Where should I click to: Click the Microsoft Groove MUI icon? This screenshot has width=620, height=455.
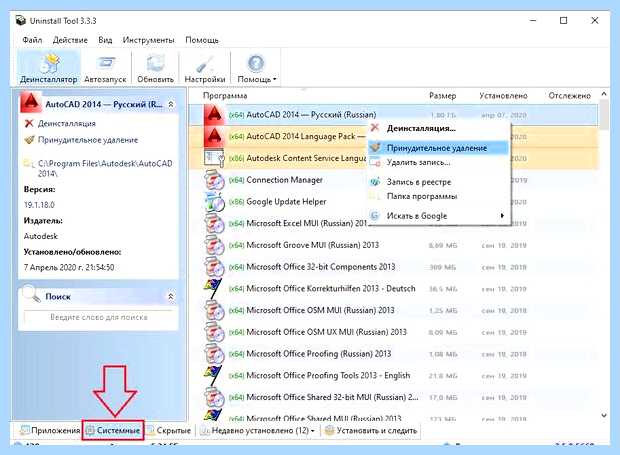pyautogui.click(x=214, y=245)
